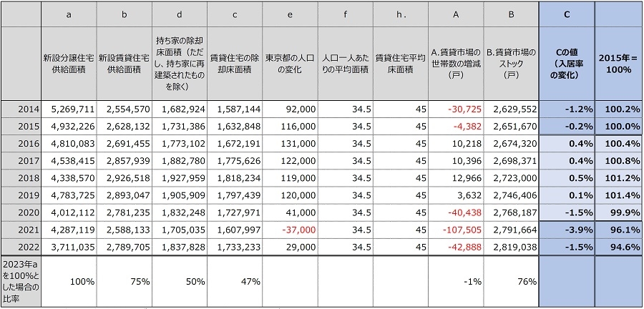Select ratio cell -1%
This screenshot has width=644, height=309.
(456, 282)
